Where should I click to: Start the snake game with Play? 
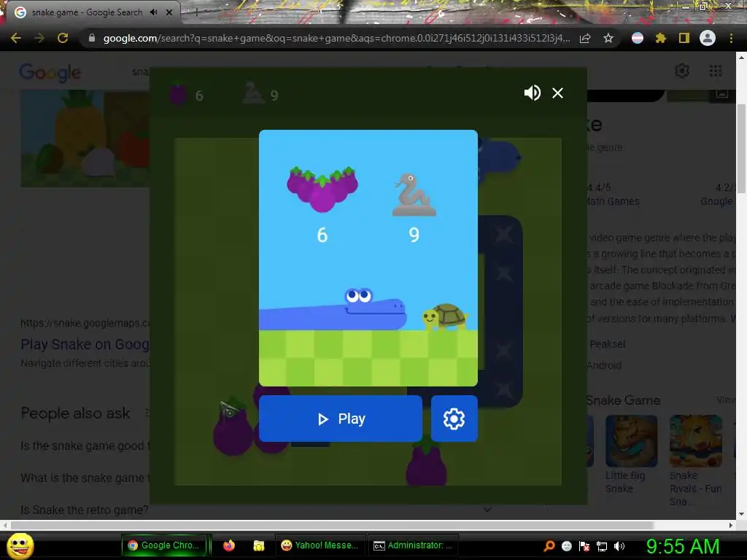341,419
